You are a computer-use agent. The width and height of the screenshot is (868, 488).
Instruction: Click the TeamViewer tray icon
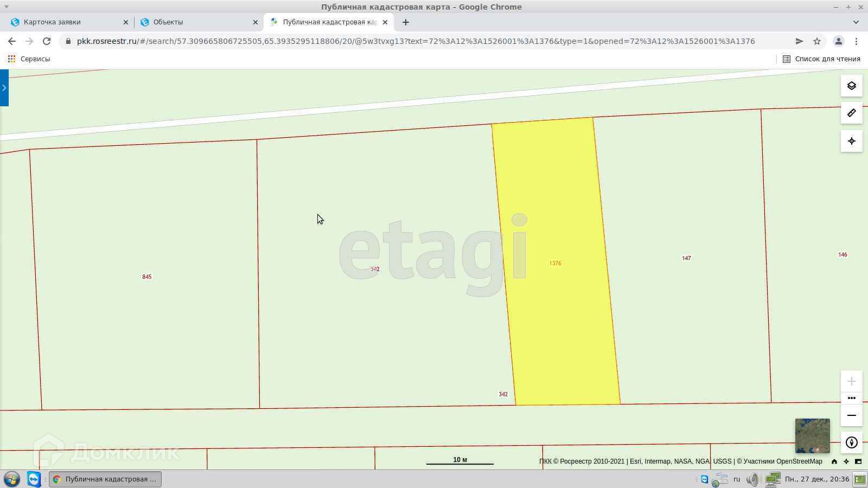(x=704, y=479)
